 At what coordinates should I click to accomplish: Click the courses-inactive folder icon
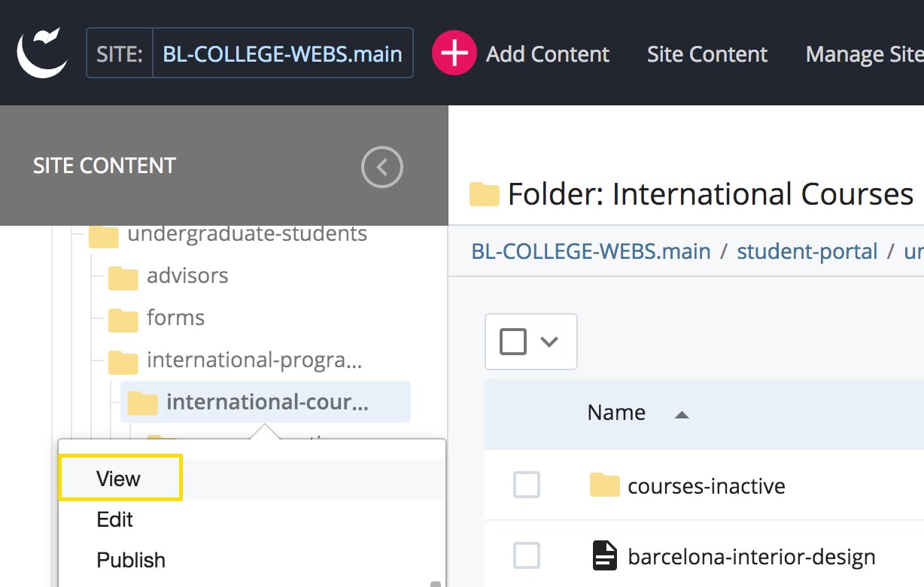point(605,485)
